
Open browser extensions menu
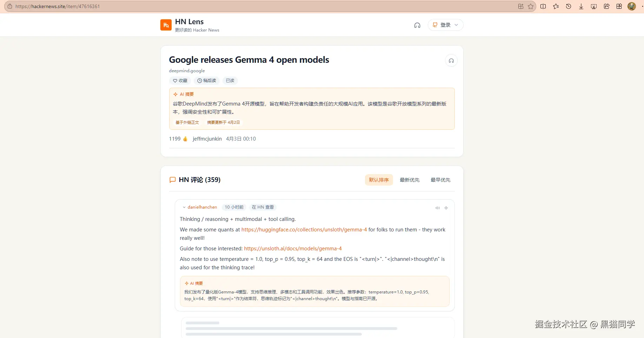619,6
